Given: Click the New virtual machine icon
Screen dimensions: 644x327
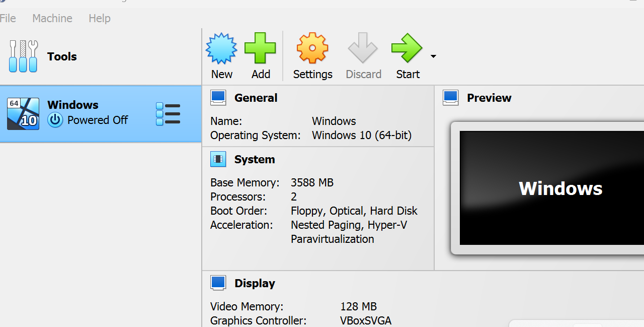Looking at the screenshot, I should (x=221, y=48).
